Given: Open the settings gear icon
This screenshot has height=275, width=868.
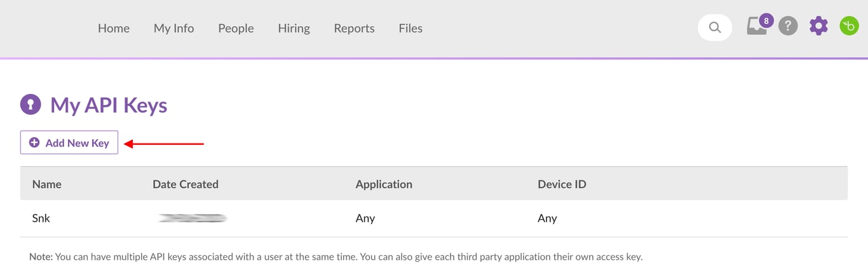Looking at the screenshot, I should 818,26.
